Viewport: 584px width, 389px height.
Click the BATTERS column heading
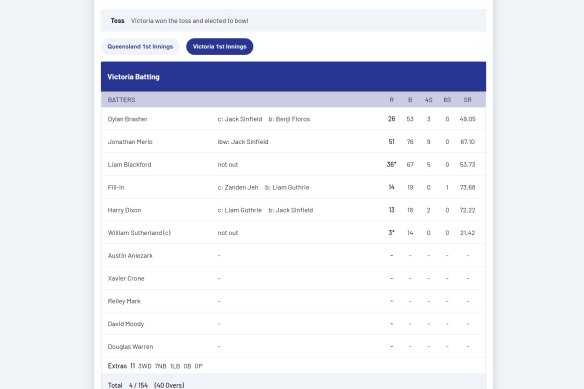coord(121,100)
